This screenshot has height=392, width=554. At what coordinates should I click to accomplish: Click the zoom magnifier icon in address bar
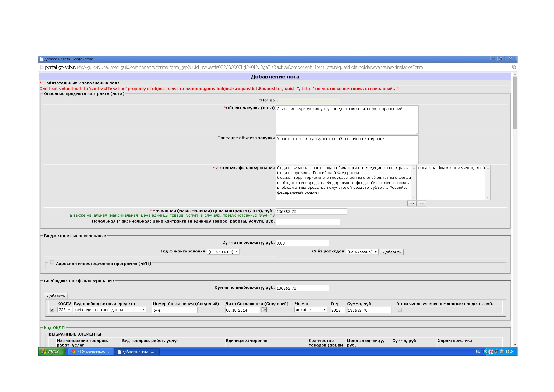[514, 67]
